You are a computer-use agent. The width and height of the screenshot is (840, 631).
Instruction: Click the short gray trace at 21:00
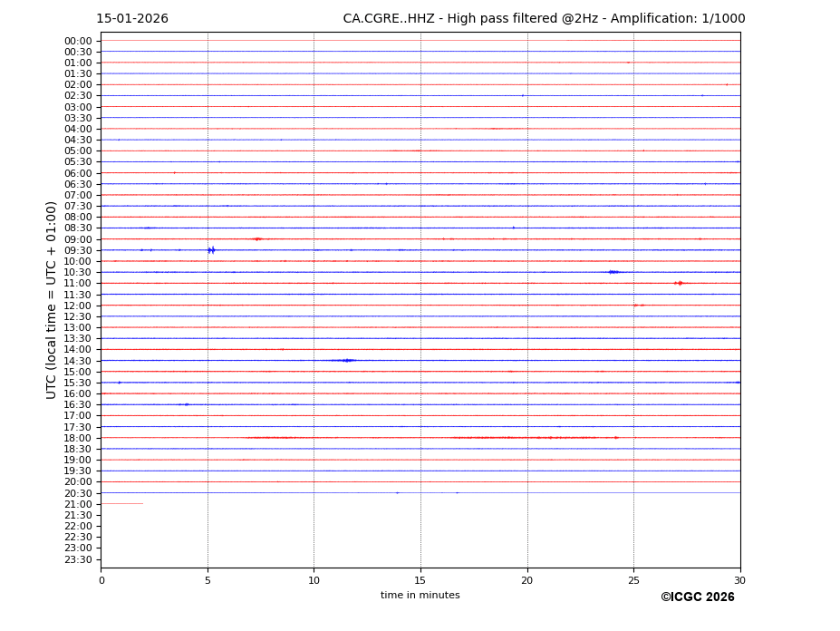click(121, 504)
